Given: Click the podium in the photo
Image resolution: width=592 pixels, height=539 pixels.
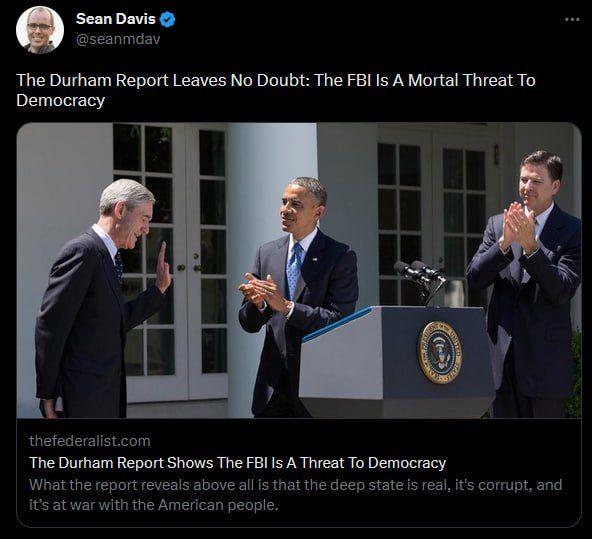Looking at the screenshot, I should coord(396,358).
